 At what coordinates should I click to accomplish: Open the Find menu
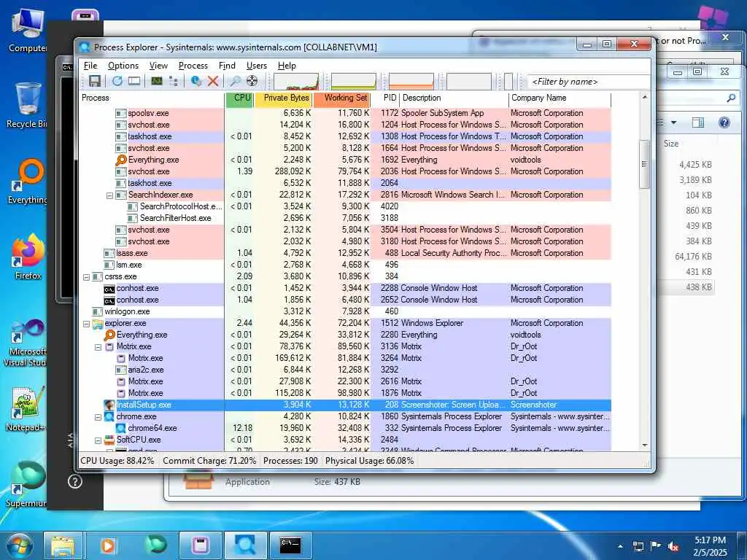(x=227, y=66)
